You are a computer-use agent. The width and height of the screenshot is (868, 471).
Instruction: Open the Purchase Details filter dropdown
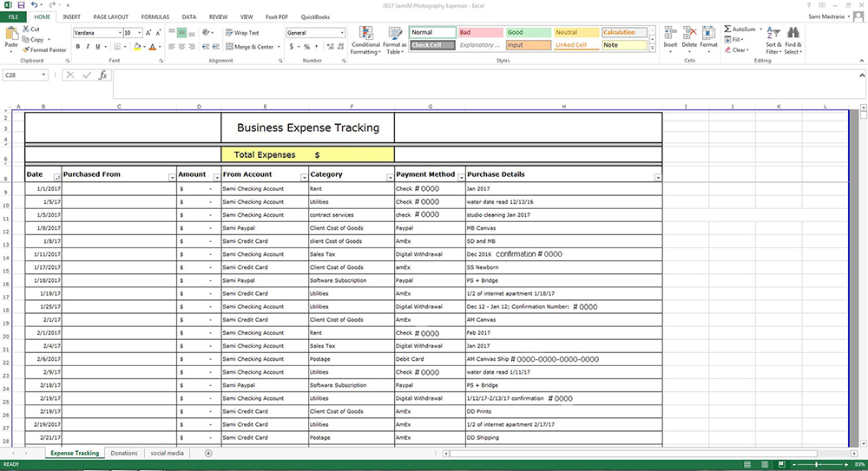tap(658, 178)
